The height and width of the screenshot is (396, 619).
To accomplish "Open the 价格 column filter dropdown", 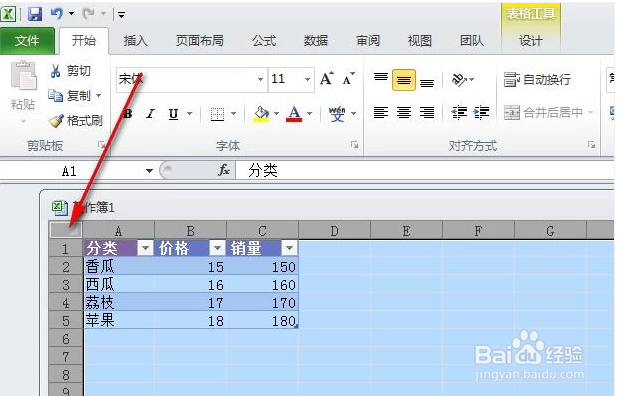I will click(x=217, y=248).
